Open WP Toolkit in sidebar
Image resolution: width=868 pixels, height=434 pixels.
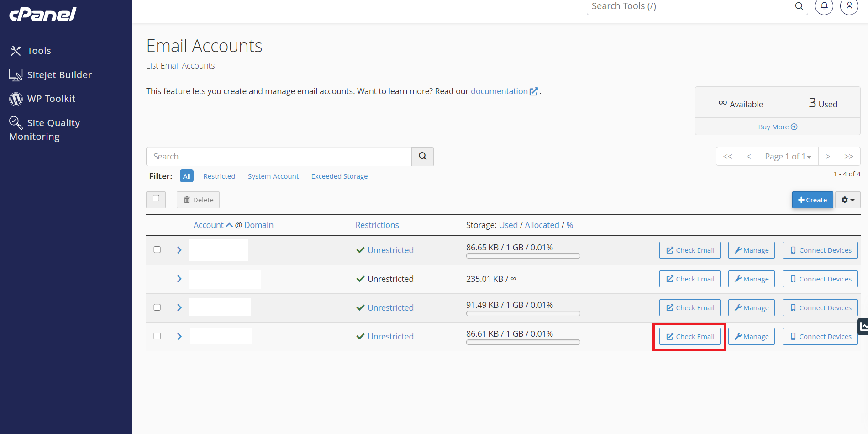coord(51,99)
